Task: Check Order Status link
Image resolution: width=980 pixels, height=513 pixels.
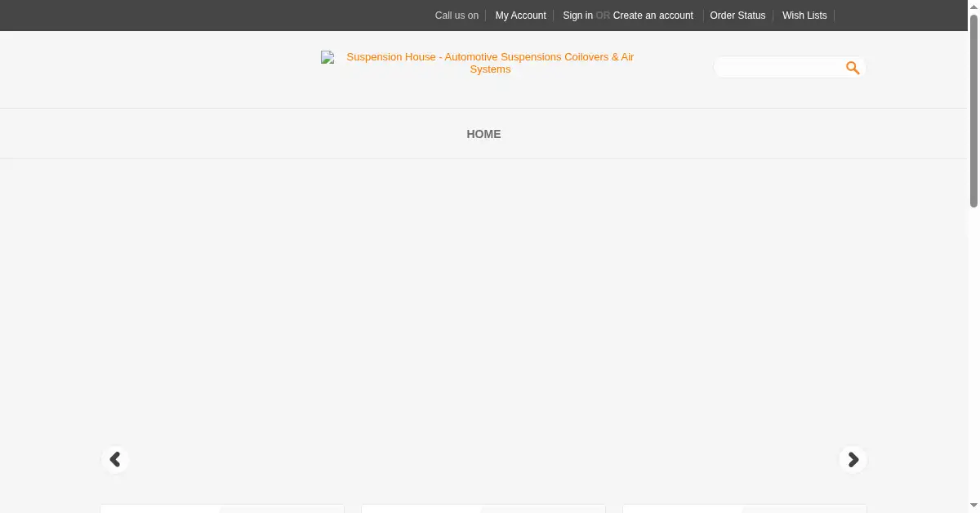Action: pyautogui.click(x=737, y=16)
